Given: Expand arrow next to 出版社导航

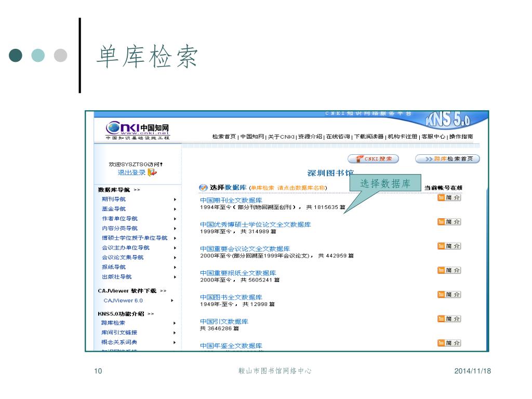Looking at the screenshot, I should click(x=175, y=277).
